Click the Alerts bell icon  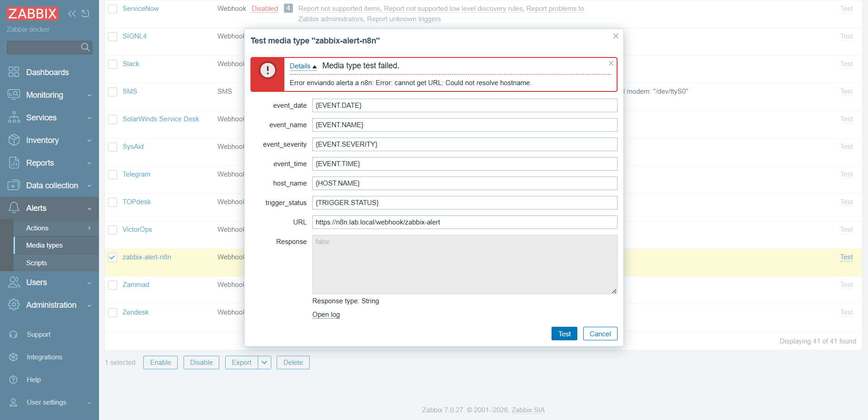point(14,208)
